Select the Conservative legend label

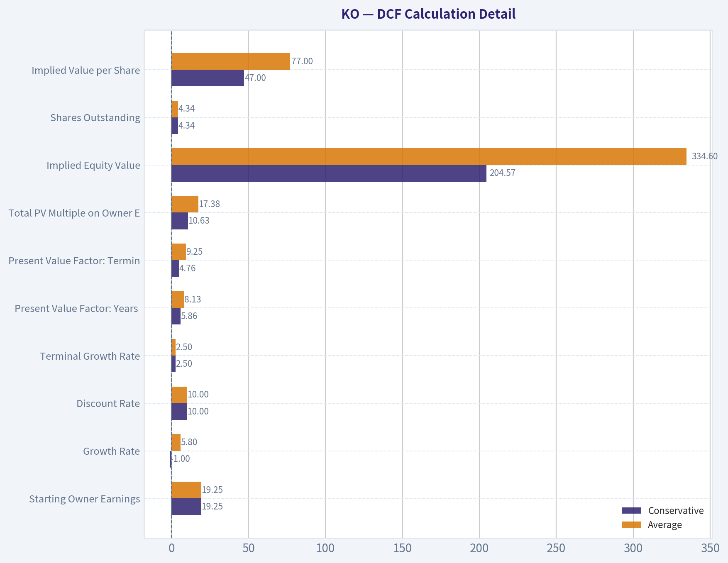(x=676, y=511)
